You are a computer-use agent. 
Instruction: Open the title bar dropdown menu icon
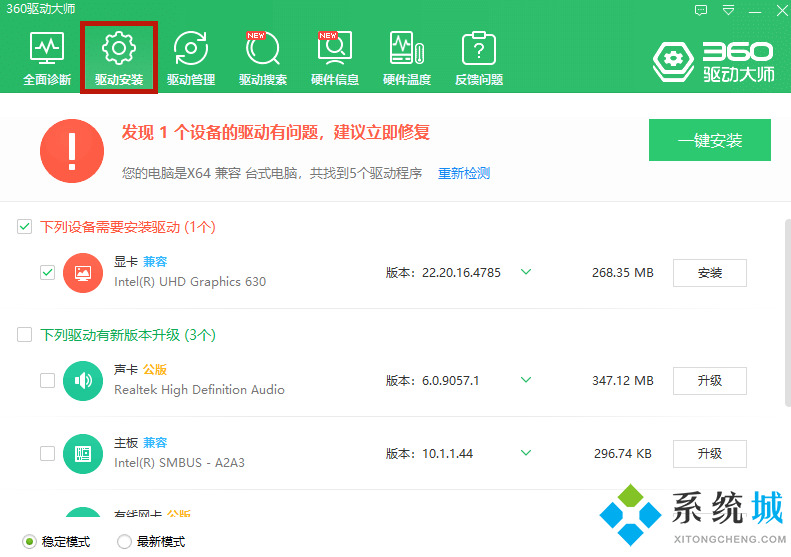pos(728,10)
